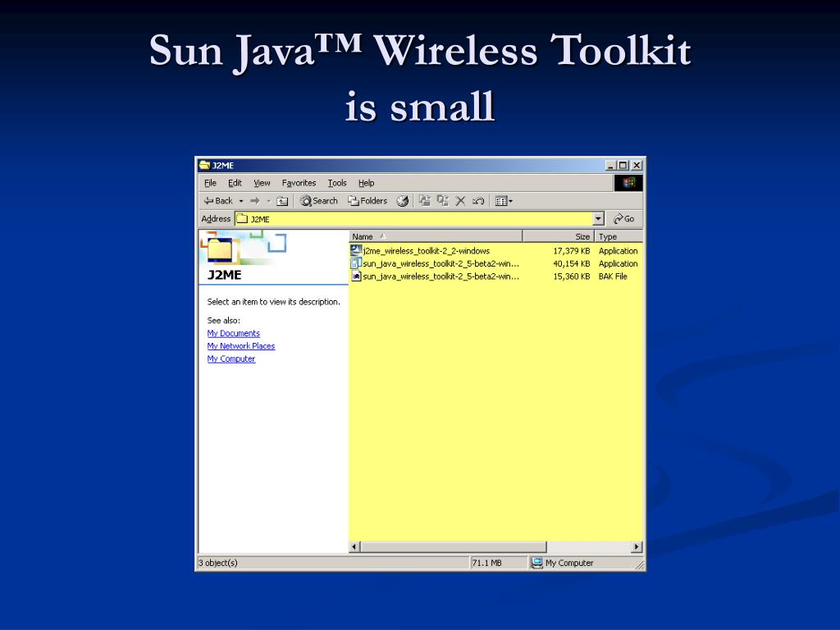
Task: Select the file name j2me_wireless_toolkit-2_2-windows
Action: pyautogui.click(x=427, y=251)
